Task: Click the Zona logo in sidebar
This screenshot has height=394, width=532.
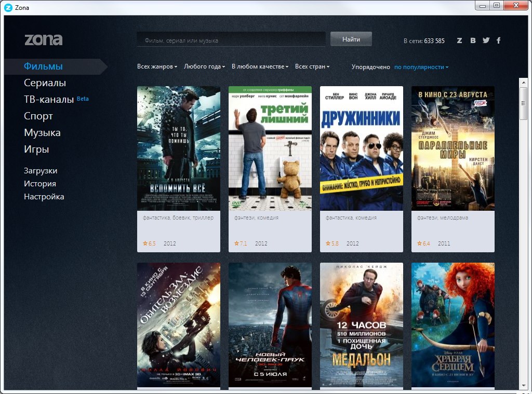Action: pos(43,40)
